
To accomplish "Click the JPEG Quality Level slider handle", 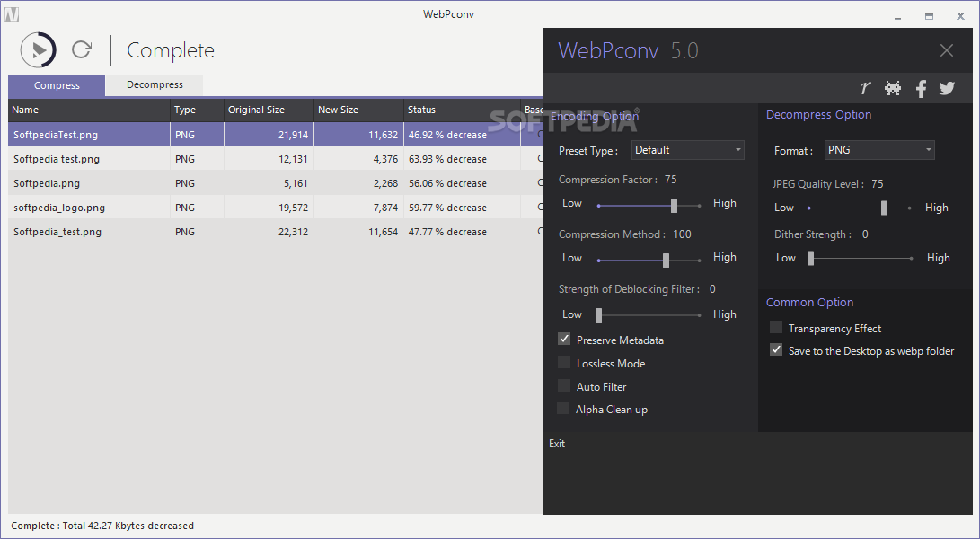I will click(x=884, y=208).
